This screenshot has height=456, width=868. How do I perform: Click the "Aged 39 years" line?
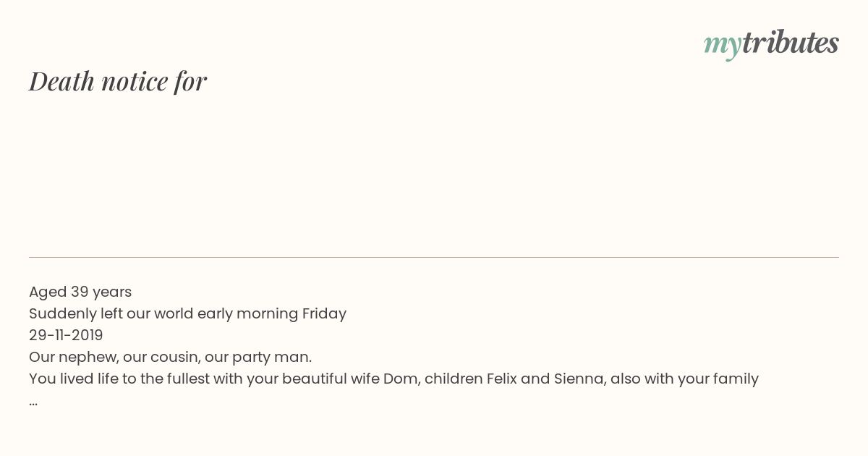(x=80, y=292)
